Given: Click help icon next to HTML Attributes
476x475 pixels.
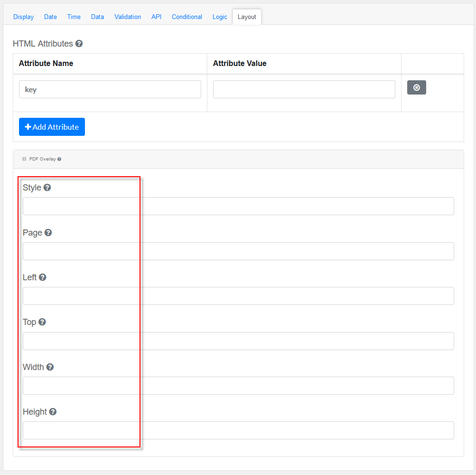Looking at the screenshot, I should (x=79, y=44).
